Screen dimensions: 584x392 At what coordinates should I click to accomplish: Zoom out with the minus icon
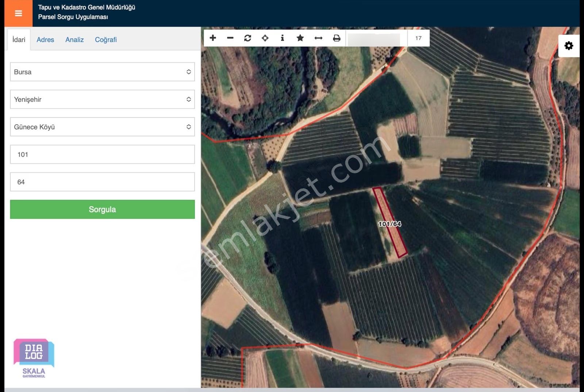pyautogui.click(x=230, y=38)
